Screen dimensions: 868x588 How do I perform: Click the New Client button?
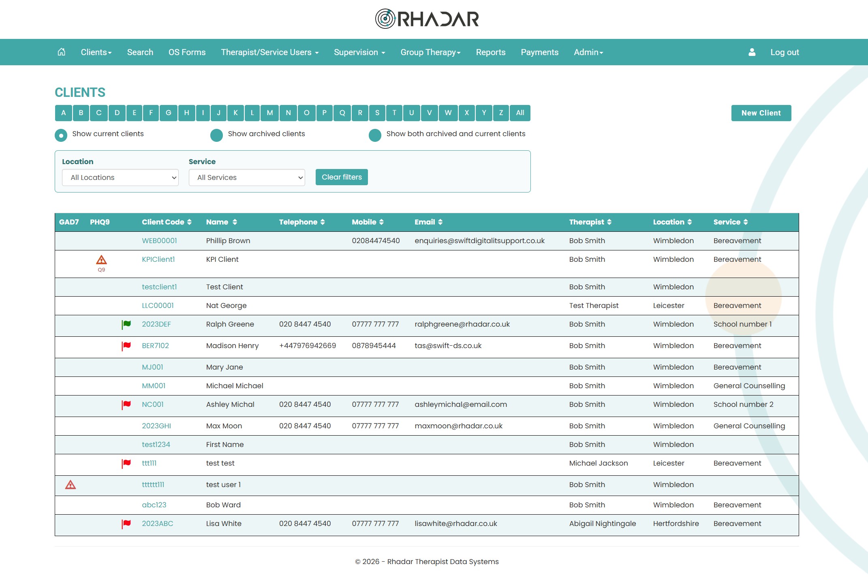(x=761, y=113)
